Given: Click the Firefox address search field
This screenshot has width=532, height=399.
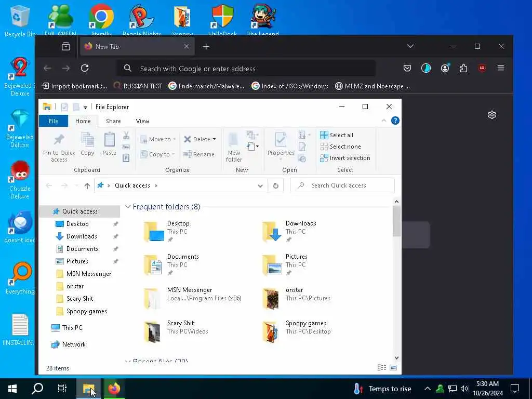Looking at the screenshot, I should point(247,69).
